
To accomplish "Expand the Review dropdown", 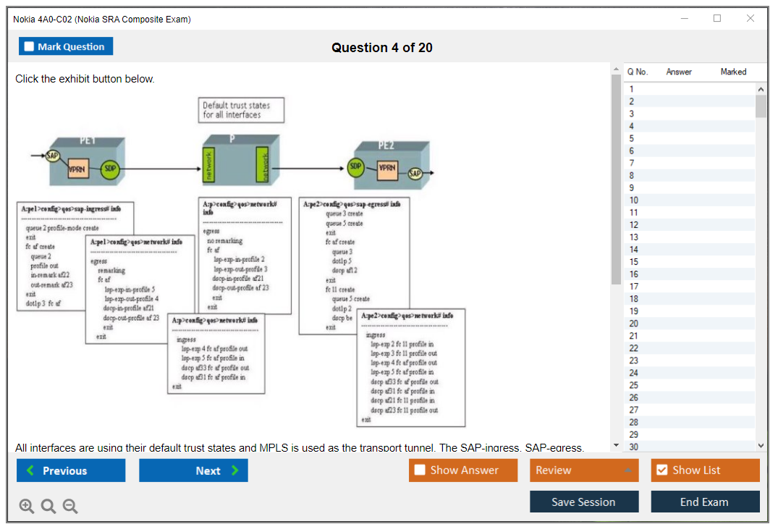I will (x=627, y=470).
